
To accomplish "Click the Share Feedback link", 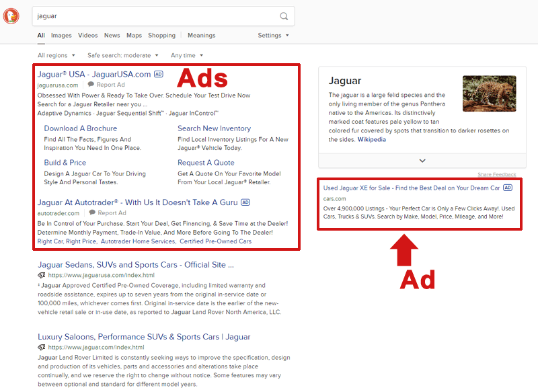I will pyautogui.click(x=498, y=173).
